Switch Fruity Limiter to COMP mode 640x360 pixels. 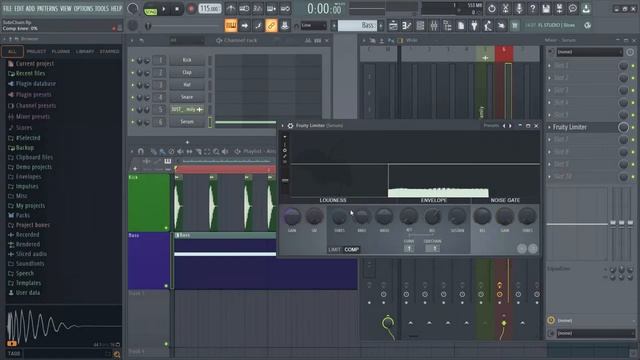click(x=351, y=249)
